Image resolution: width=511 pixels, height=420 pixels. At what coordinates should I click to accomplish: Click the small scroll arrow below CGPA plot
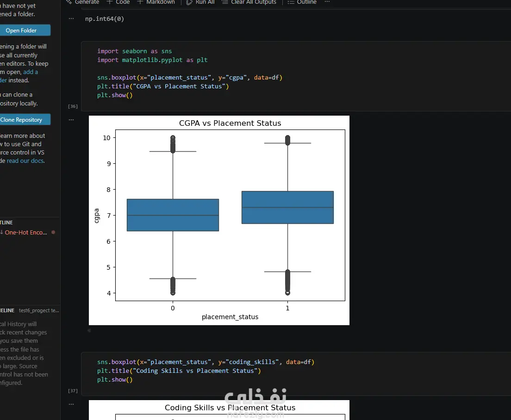point(89,330)
